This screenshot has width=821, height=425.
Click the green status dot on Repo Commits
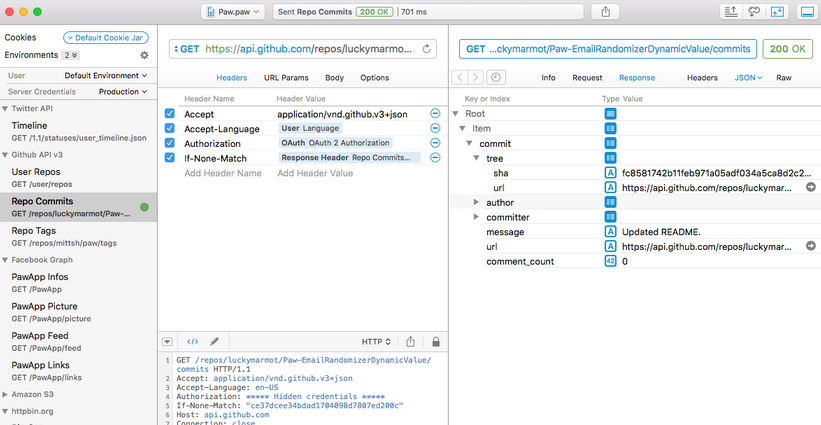(145, 207)
